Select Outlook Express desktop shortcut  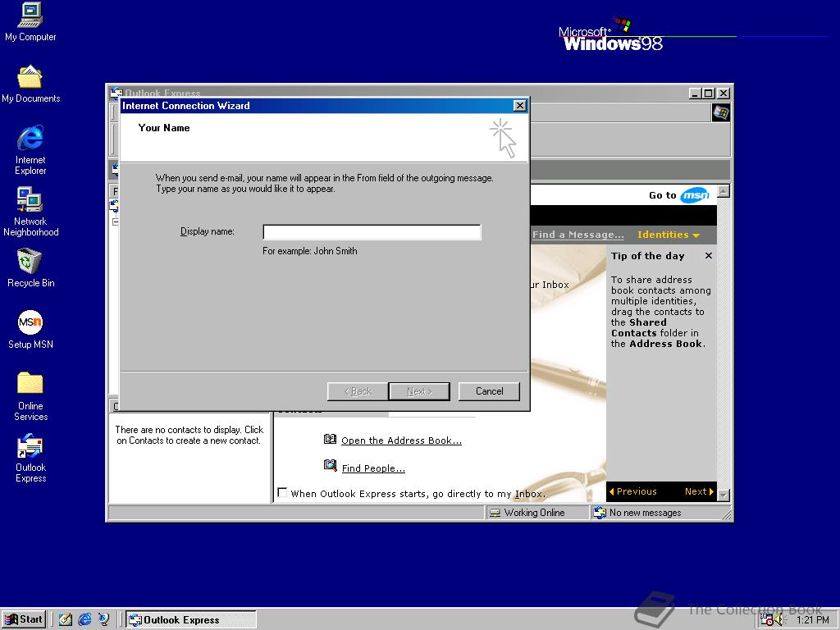click(x=30, y=458)
